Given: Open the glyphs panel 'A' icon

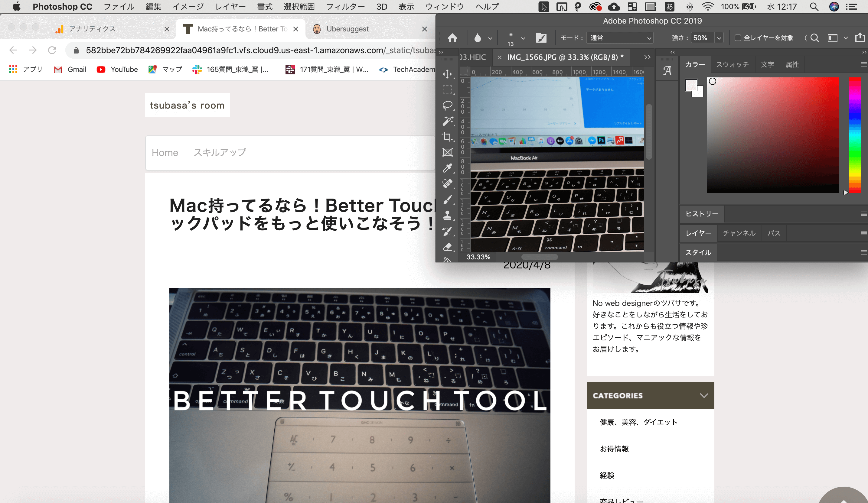Looking at the screenshot, I should tap(667, 70).
